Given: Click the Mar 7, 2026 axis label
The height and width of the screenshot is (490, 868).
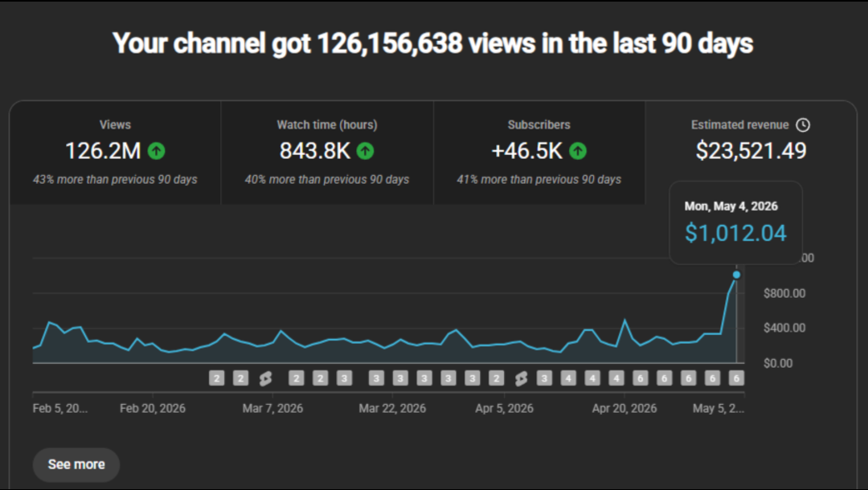Looking at the screenshot, I should 273,409.
